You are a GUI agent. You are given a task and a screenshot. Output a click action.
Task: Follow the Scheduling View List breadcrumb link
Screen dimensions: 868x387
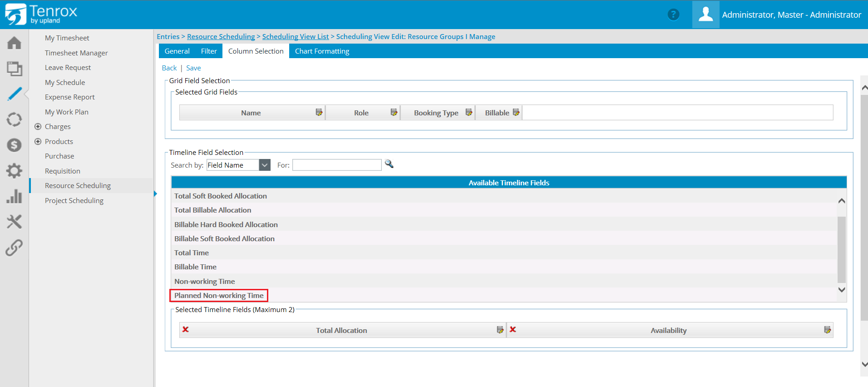click(x=296, y=36)
